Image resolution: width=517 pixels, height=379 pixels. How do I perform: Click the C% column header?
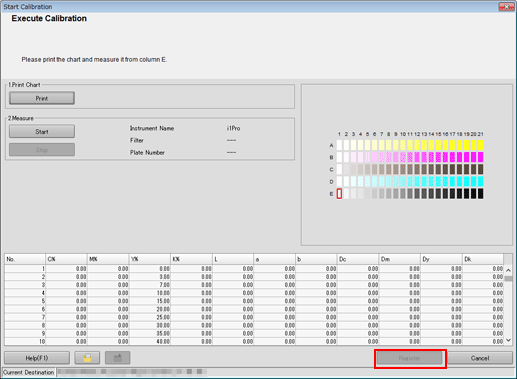[66, 259]
